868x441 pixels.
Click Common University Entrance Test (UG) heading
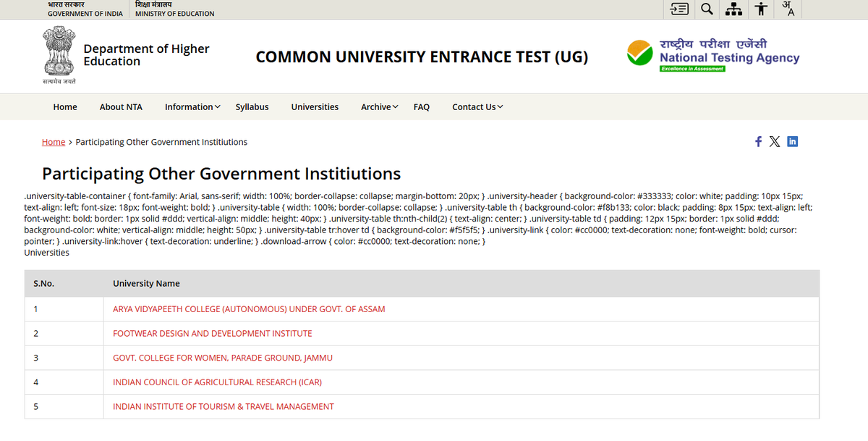pyautogui.click(x=422, y=57)
